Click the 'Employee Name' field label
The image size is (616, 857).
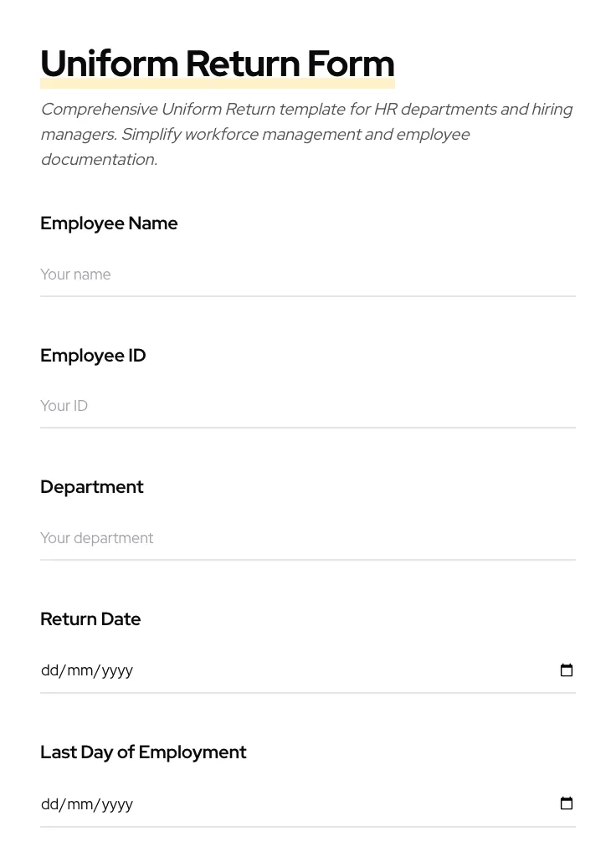pos(109,223)
